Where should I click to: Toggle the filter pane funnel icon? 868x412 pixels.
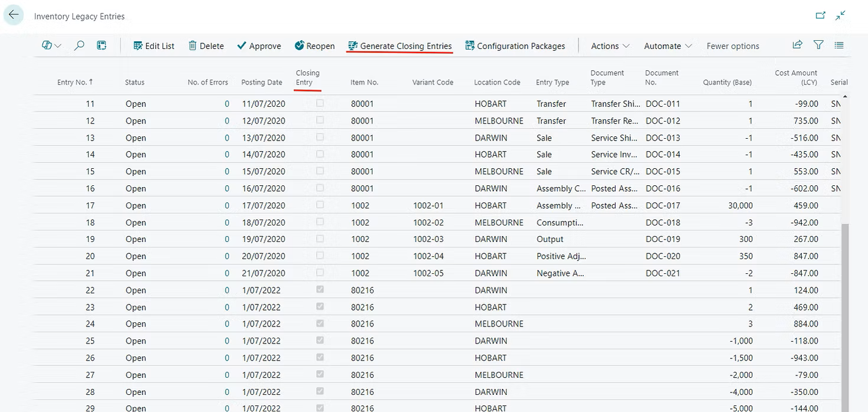[x=818, y=45]
